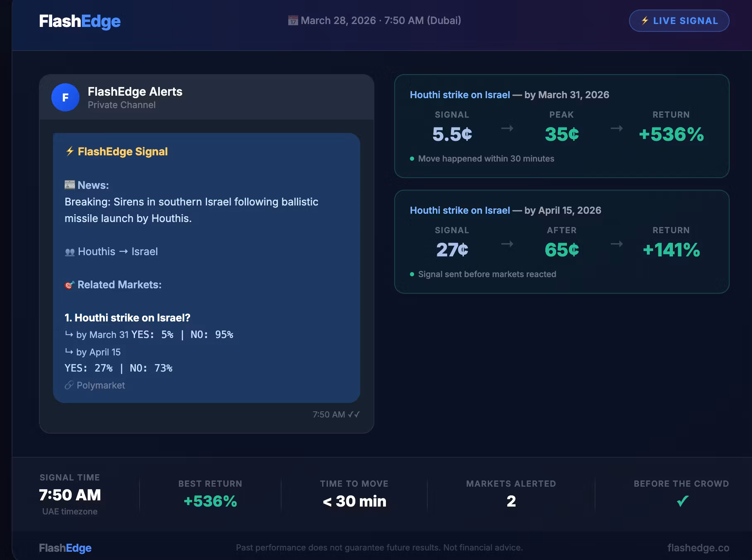
Task: Click the green checkmark under Before the Crowd
Action: tap(682, 501)
